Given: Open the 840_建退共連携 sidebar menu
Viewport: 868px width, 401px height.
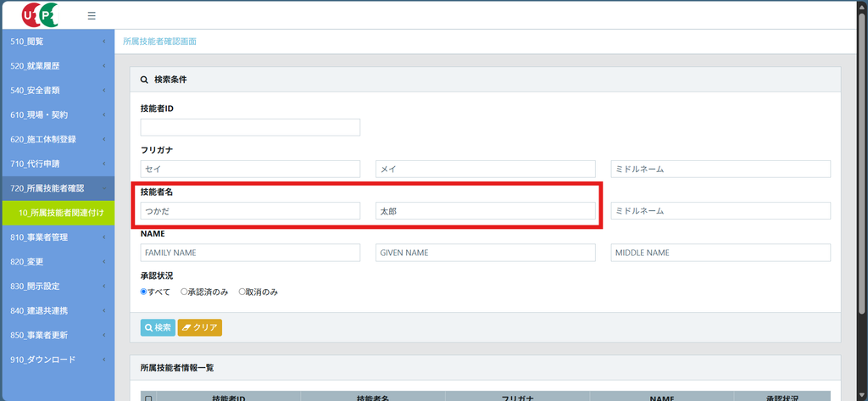Looking at the screenshot, I should tap(58, 310).
